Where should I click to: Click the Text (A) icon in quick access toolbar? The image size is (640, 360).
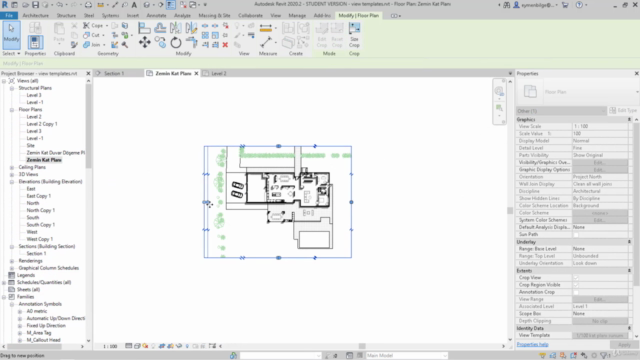(x=134, y=5)
